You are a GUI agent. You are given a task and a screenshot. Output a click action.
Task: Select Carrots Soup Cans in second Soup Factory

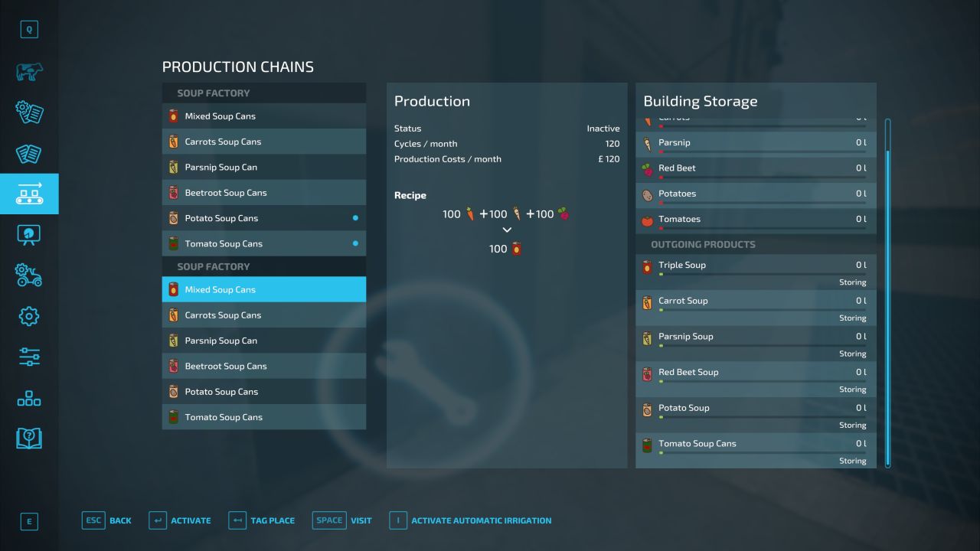[x=264, y=315]
